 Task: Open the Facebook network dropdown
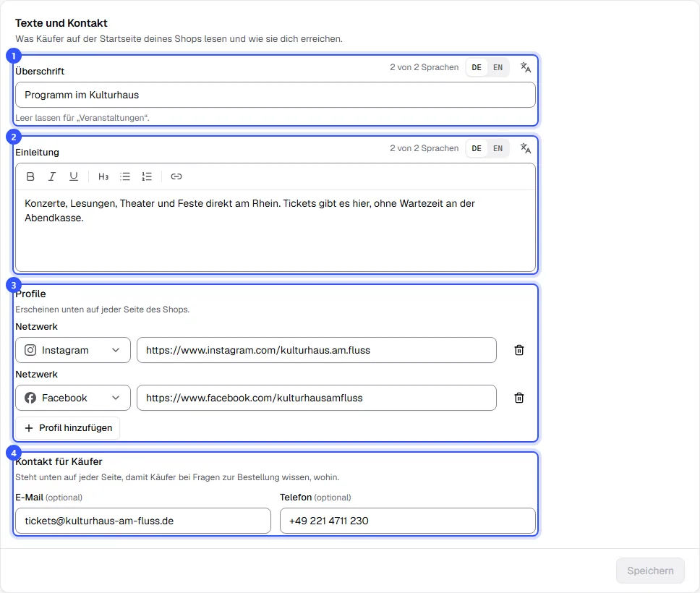point(73,398)
